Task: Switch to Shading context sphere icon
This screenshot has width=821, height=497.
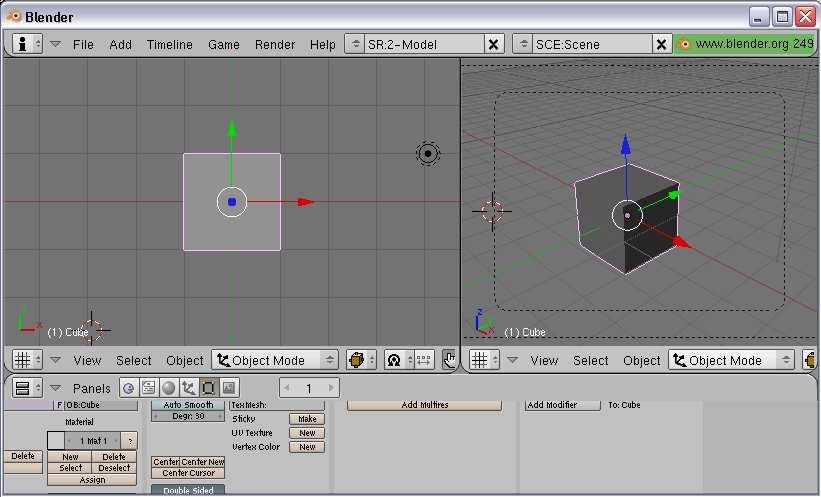Action: point(169,388)
